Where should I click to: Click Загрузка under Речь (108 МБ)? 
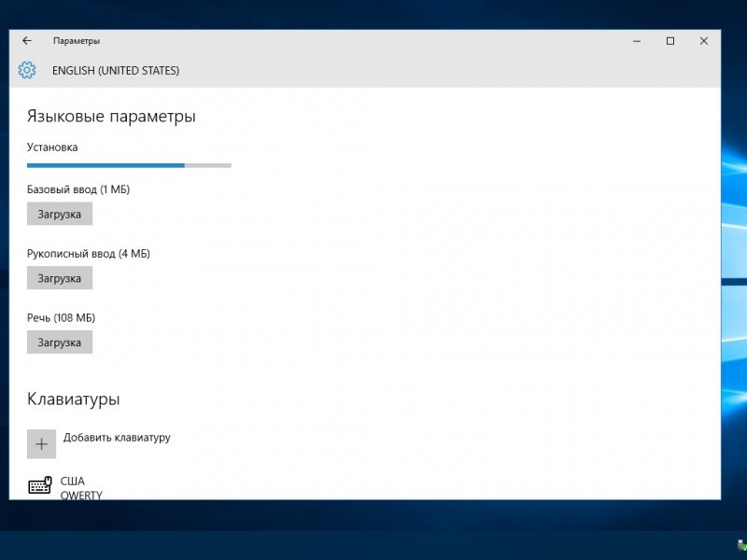(x=60, y=343)
